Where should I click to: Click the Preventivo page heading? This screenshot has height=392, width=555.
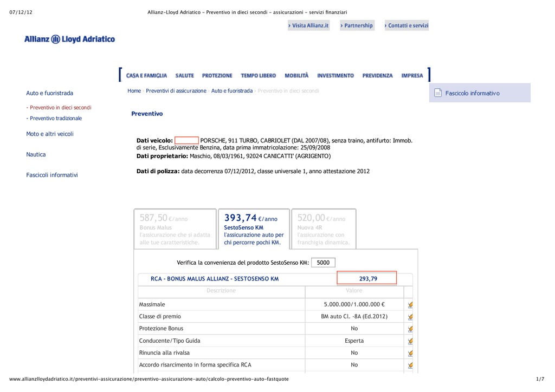[147, 114]
